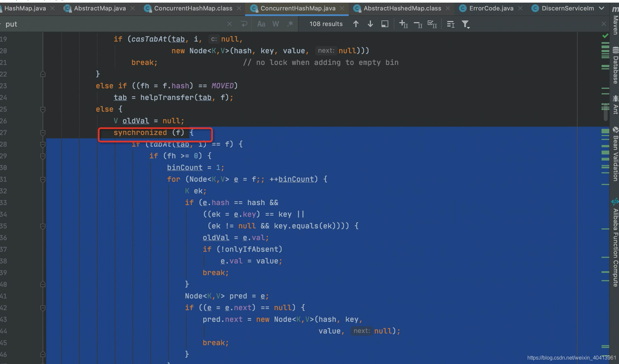Select all occurrences icon in find bar
Image resolution: width=619 pixels, height=364 pixels.
[432, 24]
